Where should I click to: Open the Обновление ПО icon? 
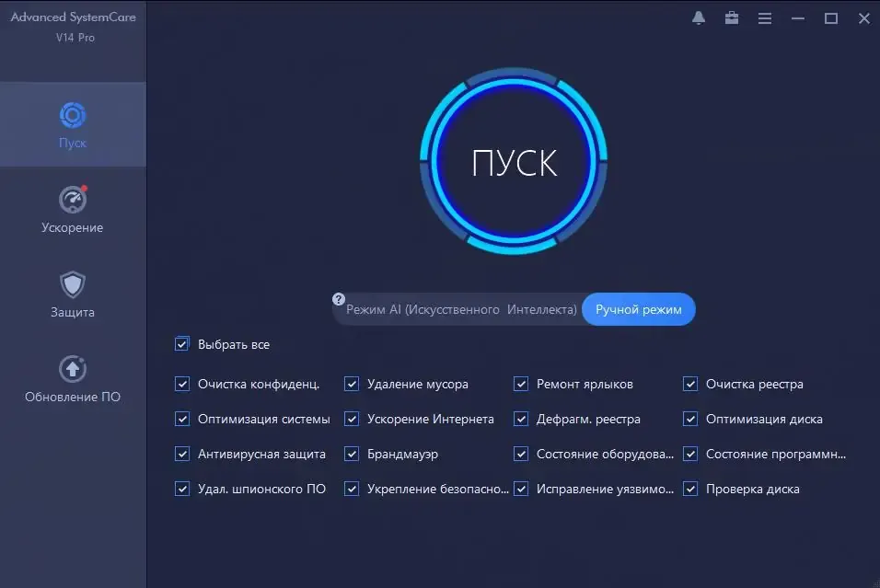pos(73,369)
